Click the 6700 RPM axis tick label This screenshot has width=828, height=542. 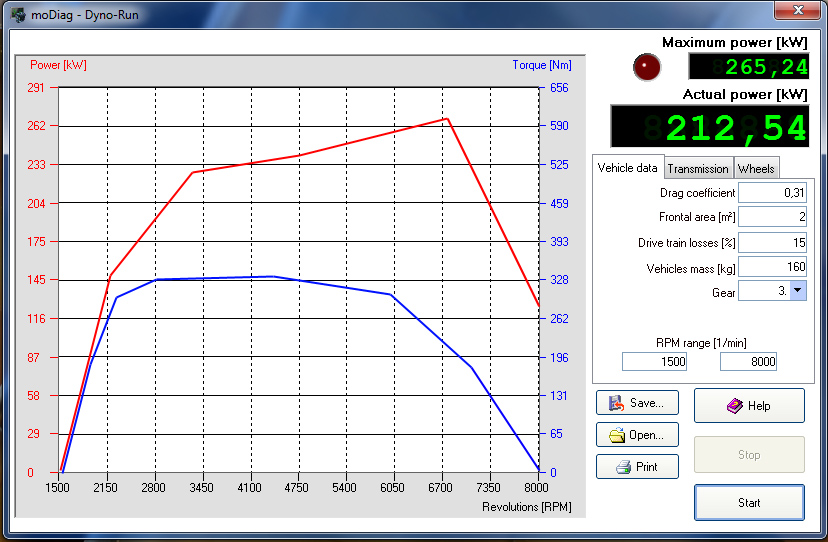point(440,488)
